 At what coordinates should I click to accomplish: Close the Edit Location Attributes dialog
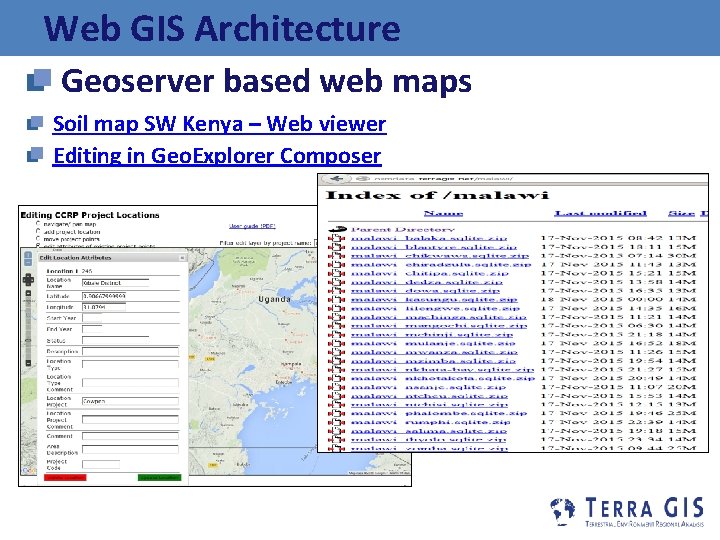pyautogui.click(x=182, y=258)
